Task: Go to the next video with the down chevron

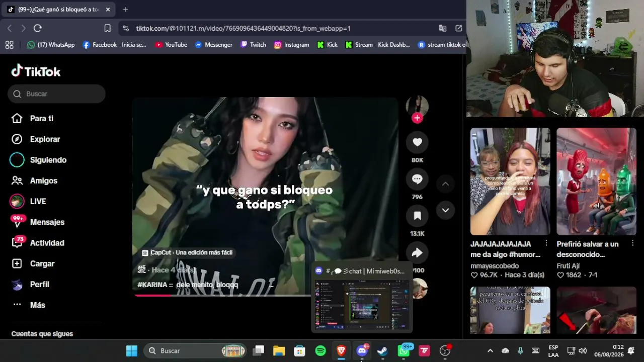Action: coord(445,210)
